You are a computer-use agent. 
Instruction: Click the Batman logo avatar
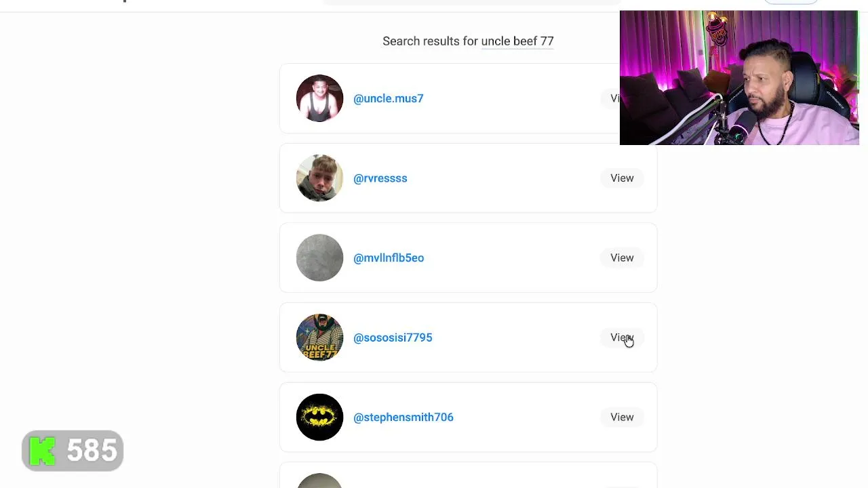tap(319, 417)
